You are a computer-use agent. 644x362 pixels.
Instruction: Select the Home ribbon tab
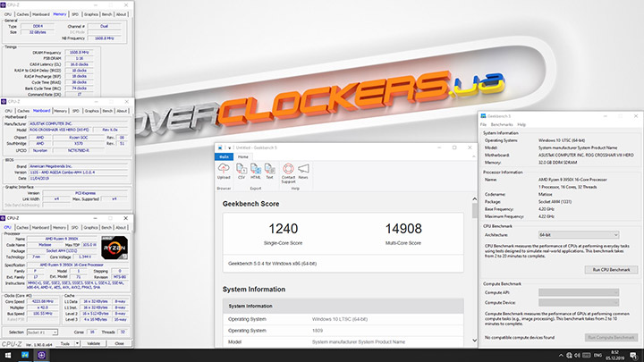click(x=243, y=156)
